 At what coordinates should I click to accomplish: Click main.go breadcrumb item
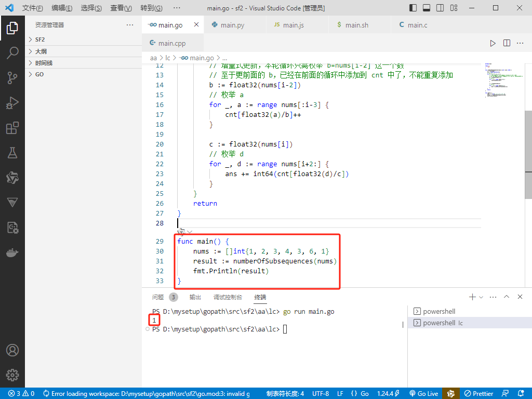pos(197,58)
